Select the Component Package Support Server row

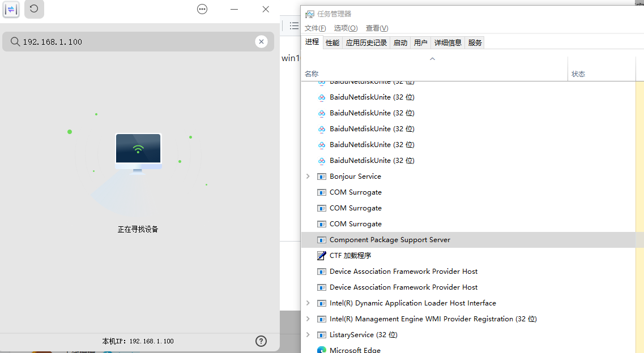468,240
